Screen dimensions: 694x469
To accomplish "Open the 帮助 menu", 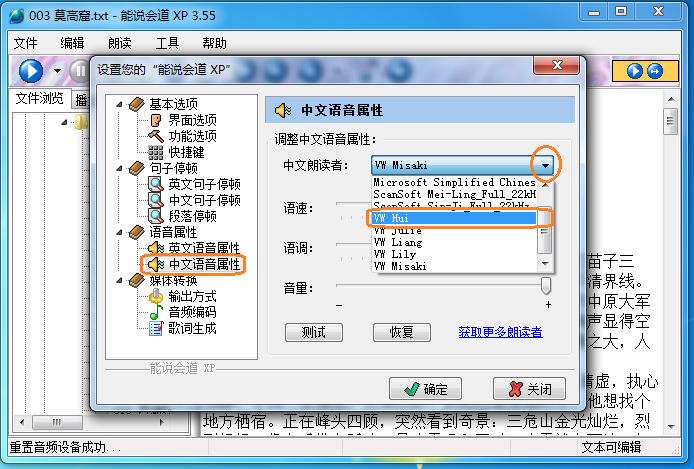I will pyautogui.click(x=214, y=43).
